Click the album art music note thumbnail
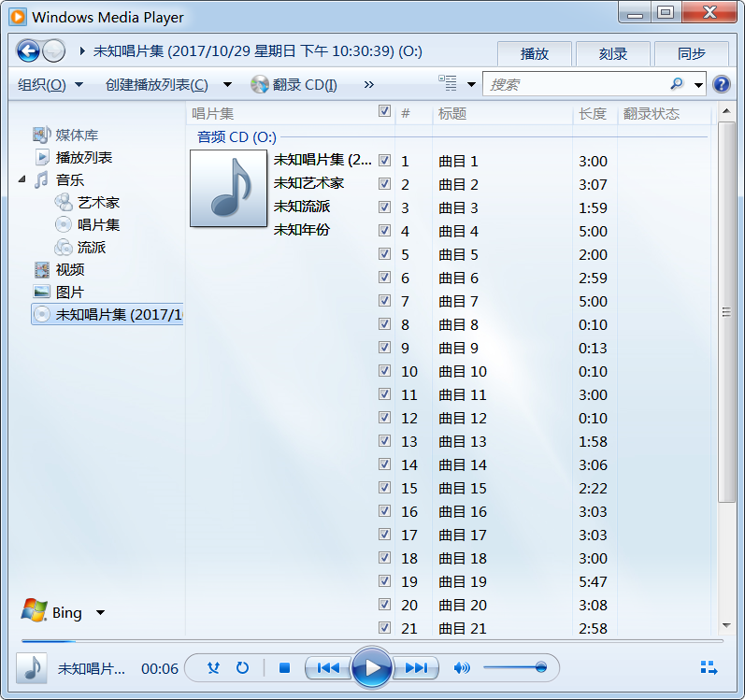The width and height of the screenshot is (745, 700). [x=228, y=189]
